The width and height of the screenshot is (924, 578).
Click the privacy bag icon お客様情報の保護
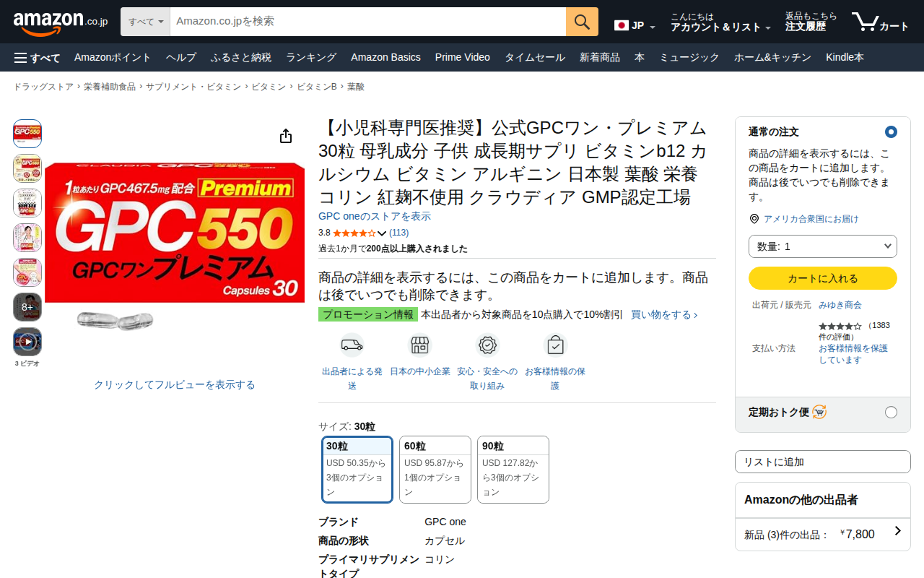(x=555, y=345)
